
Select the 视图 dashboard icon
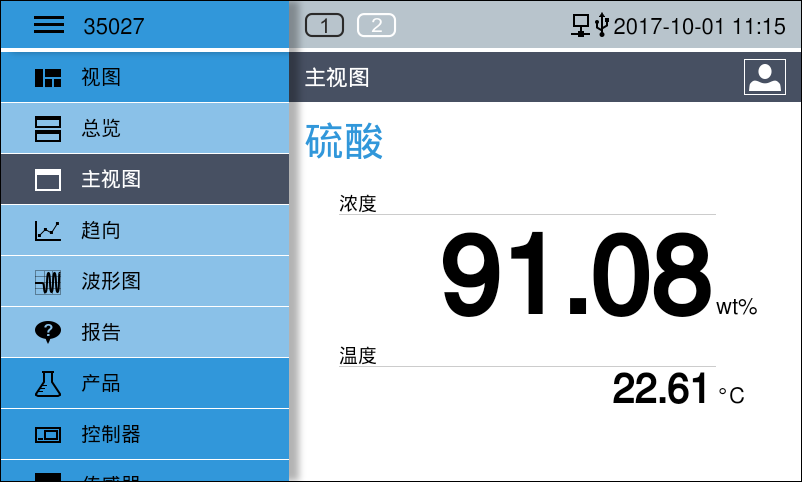[x=48, y=78]
